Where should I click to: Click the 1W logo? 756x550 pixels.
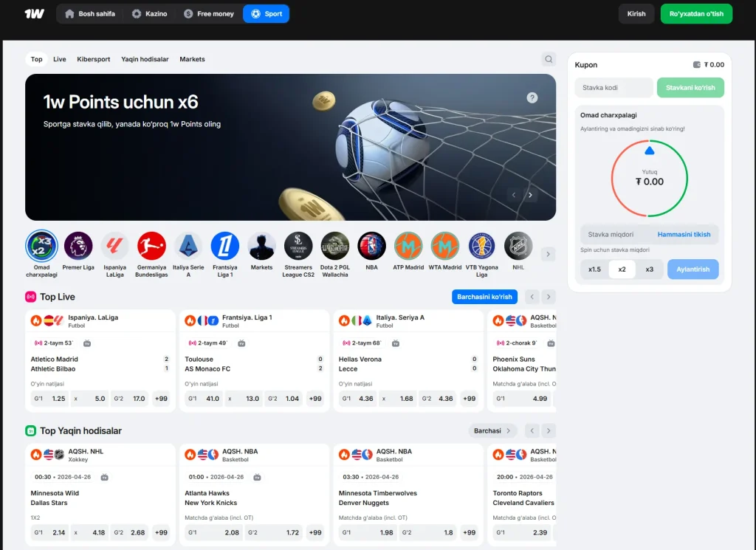[34, 13]
